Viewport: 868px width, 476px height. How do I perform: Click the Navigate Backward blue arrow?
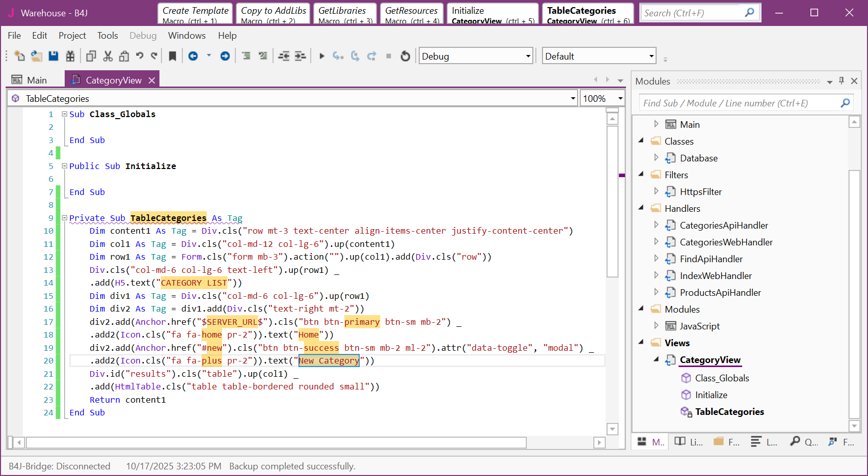tap(193, 56)
